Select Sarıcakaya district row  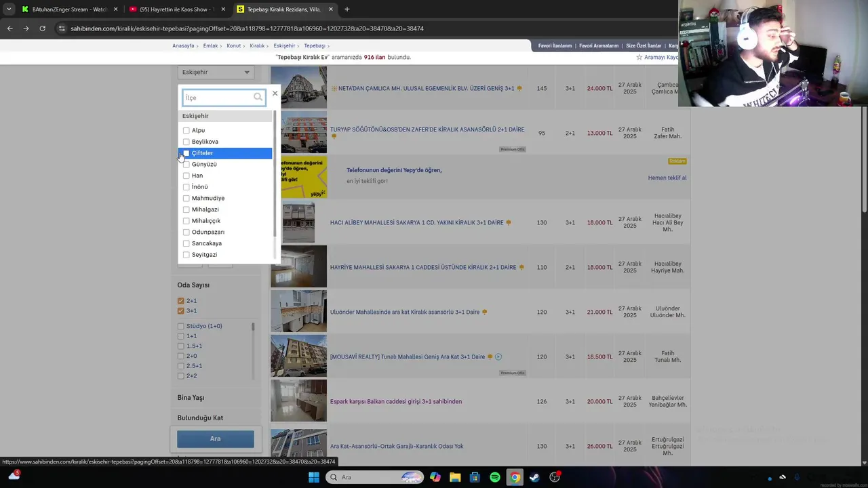point(225,243)
